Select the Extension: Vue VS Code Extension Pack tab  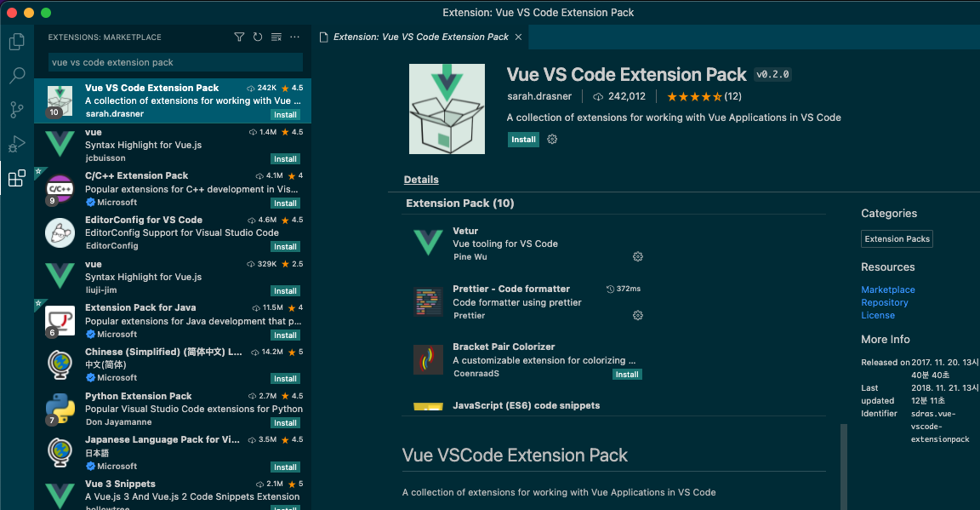tap(420, 37)
